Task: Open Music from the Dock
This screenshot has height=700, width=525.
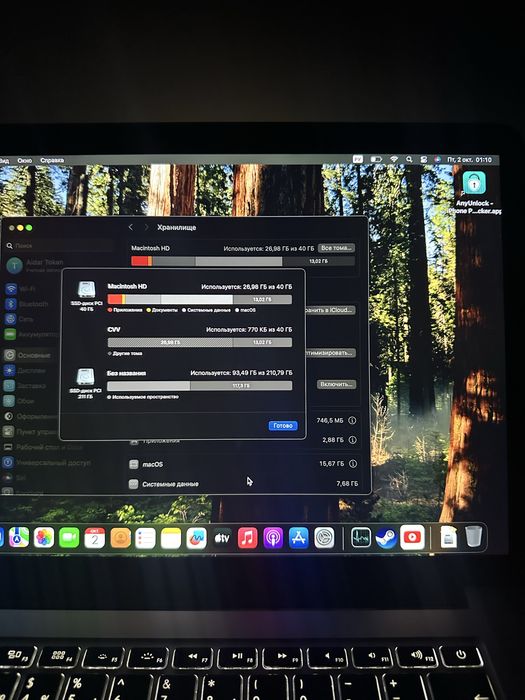Action: pyautogui.click(x=247, y=538)
